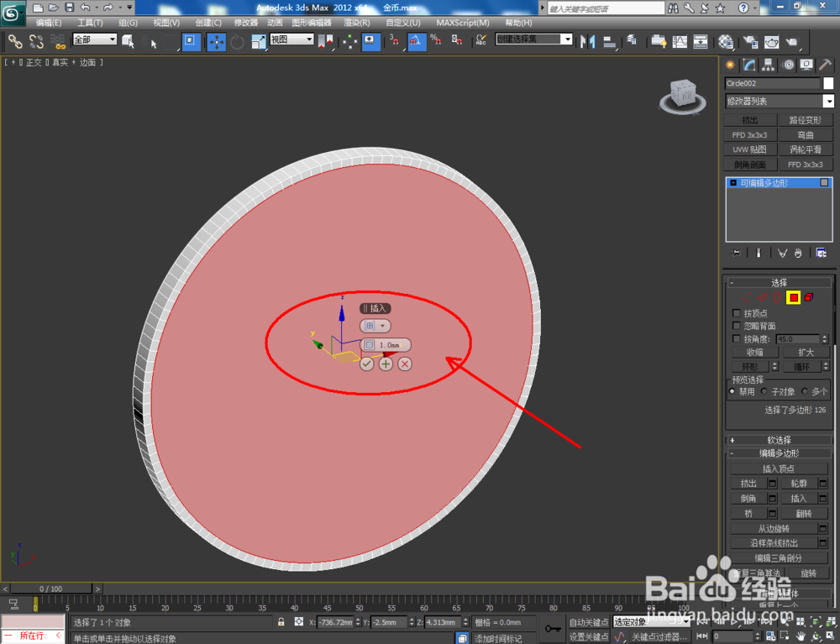Viewport: 840px width, 644px height.
Task: Click the Mirror tool icon
Action: pyautogui.click(x=588, y=41)
